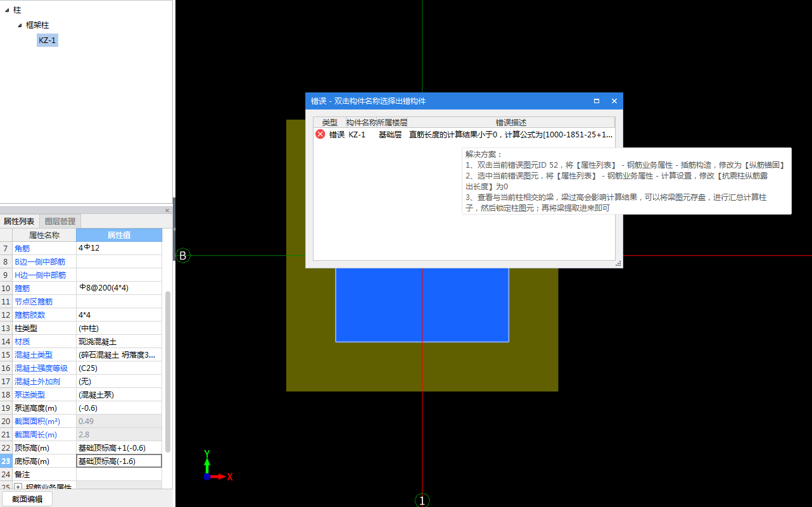Click the 错误描述 column header
Screen dimensions: 812x507
[511, 122]
